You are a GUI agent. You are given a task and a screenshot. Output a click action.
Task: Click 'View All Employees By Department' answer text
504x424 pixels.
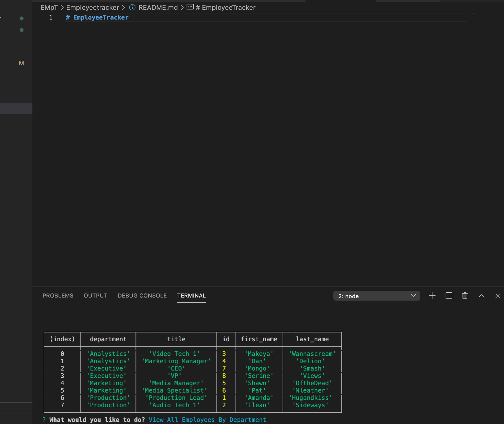click(207, 420)
